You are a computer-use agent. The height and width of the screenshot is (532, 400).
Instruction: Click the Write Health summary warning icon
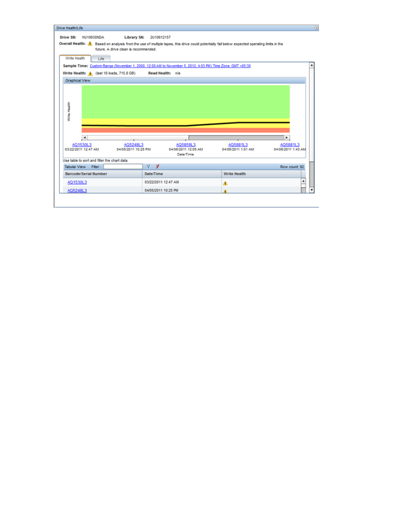pos(90,74)
